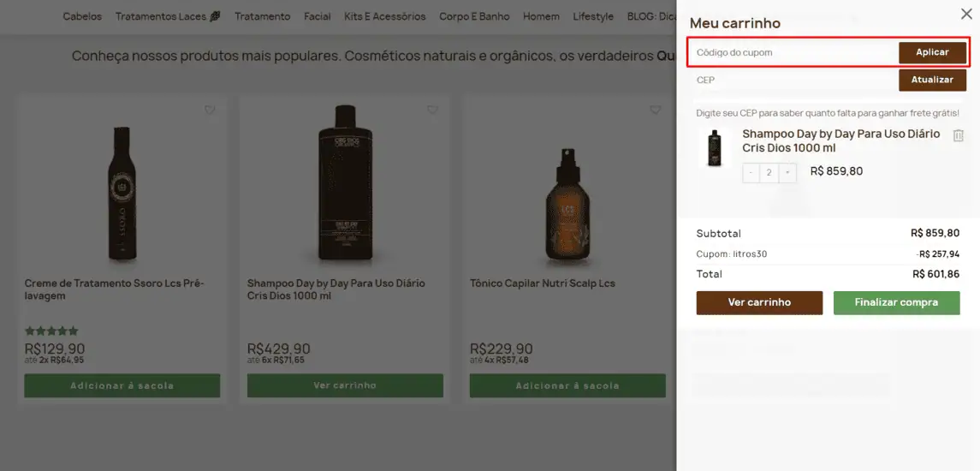
Task: Open the full cart with brown Ver carrinho
Action: click(x=759, y=303)
